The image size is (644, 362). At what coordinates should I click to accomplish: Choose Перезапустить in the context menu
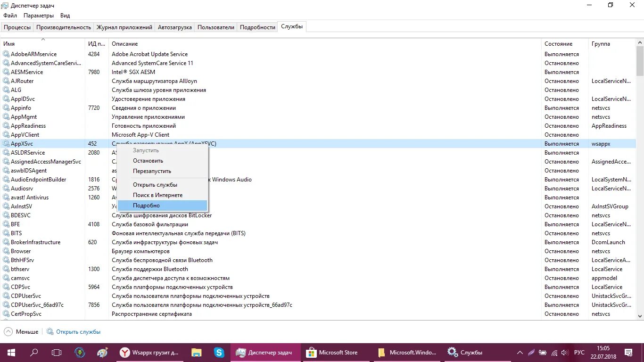pos(162,171)
